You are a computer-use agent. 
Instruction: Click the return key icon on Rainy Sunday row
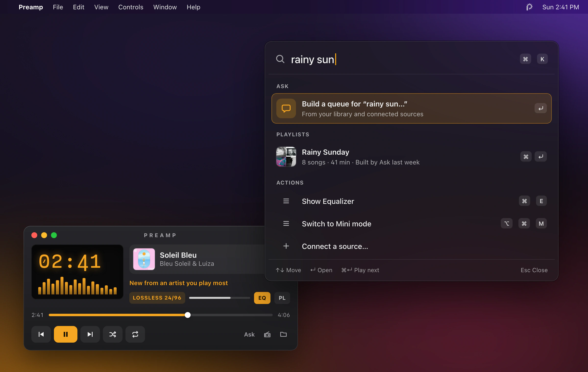click(x=541, y=157)
